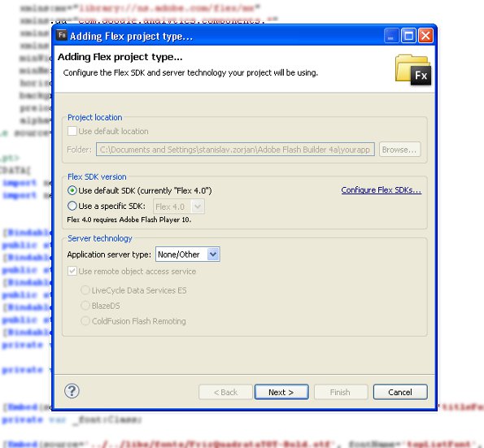
Task: Select Use a specific SDK radio button
Action: pyautogui.click(x=72, y=206)
